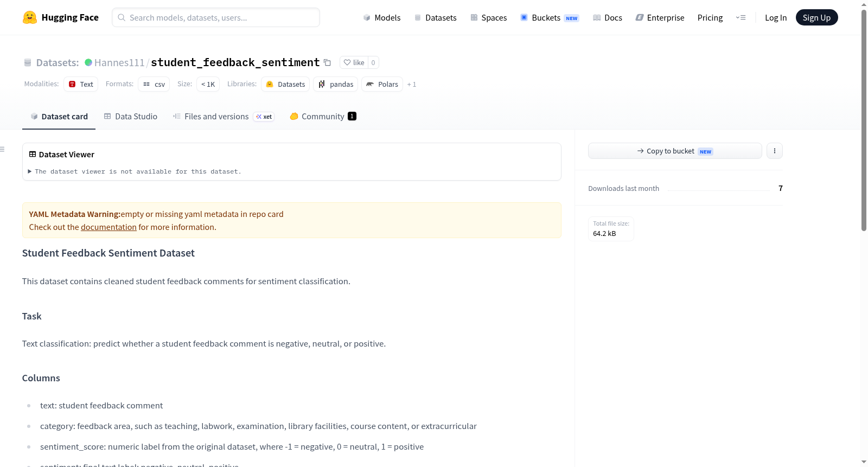The image size is (868, 467).
Task: Open the table of contents sidebar toggle
Action: click(3, 149)
